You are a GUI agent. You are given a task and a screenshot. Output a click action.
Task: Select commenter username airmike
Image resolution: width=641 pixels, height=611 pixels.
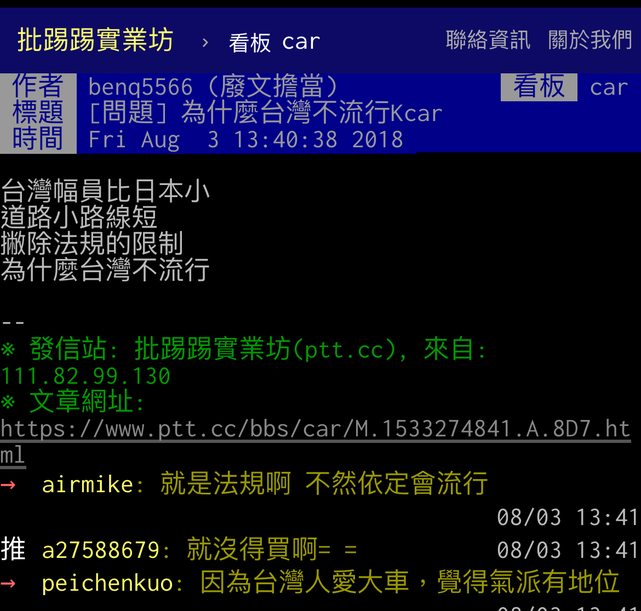tap(87, 485)
